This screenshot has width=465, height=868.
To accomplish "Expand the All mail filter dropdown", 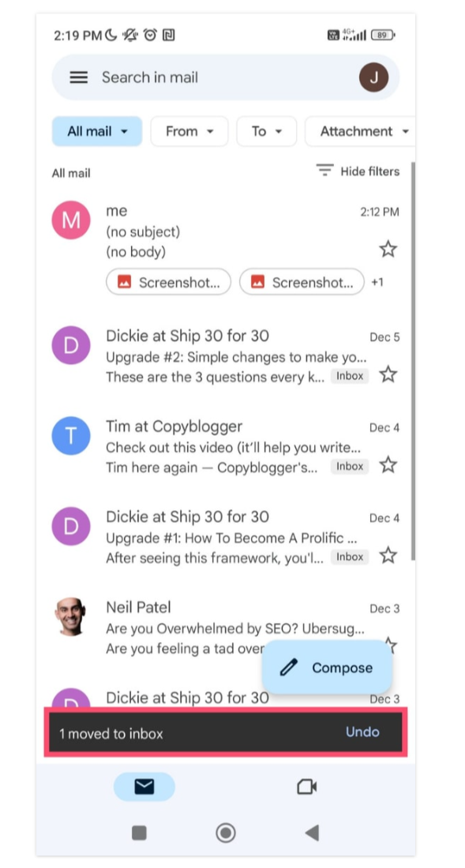I will (x=97, y=131).
